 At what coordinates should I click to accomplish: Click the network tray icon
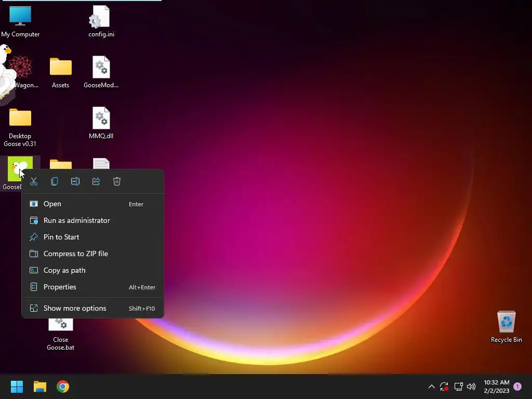pos(458,387)
